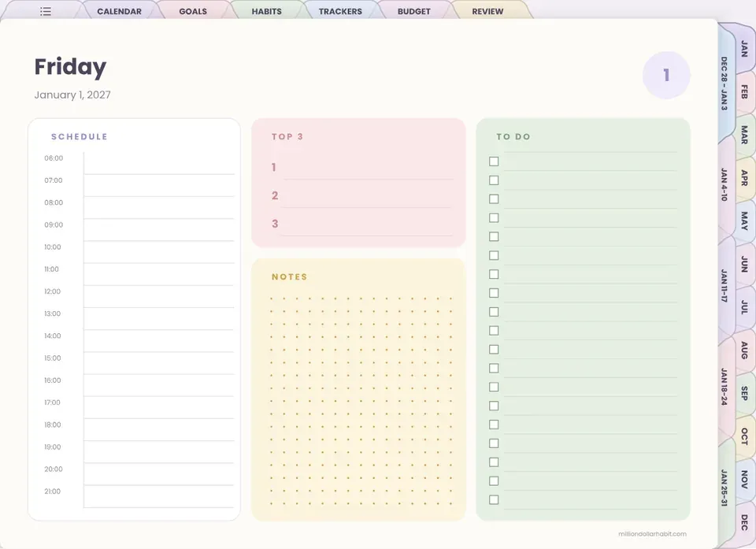The height and width of the screenshot is (549, 756).
Task: Go to the AUG month tab
Action: pos(744,350)
